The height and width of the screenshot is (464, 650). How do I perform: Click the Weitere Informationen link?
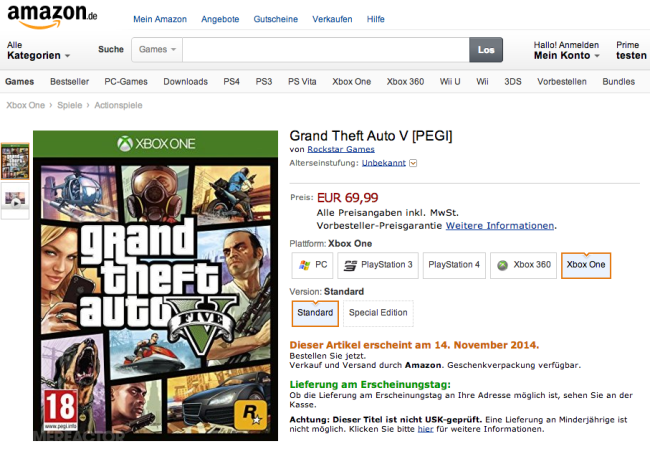(x=500, y=226)
